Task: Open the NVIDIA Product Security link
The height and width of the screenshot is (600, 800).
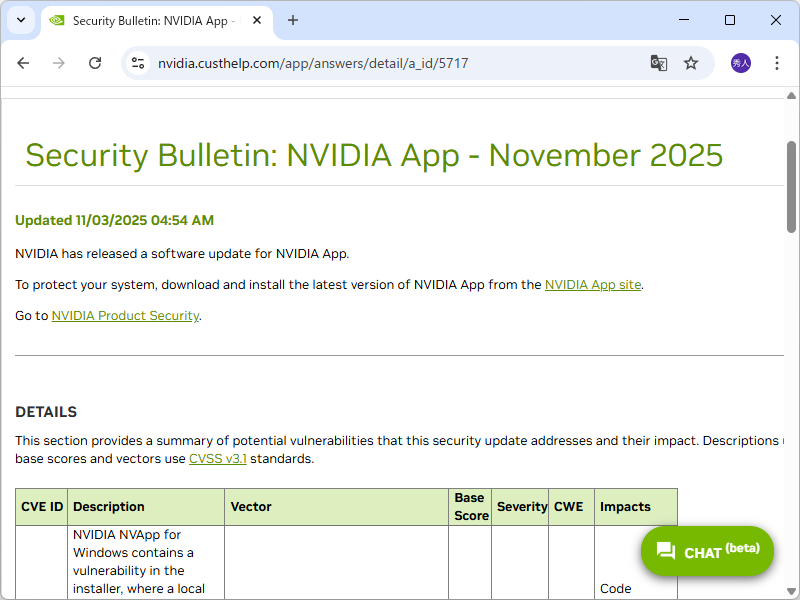Action: click(126, 316)
